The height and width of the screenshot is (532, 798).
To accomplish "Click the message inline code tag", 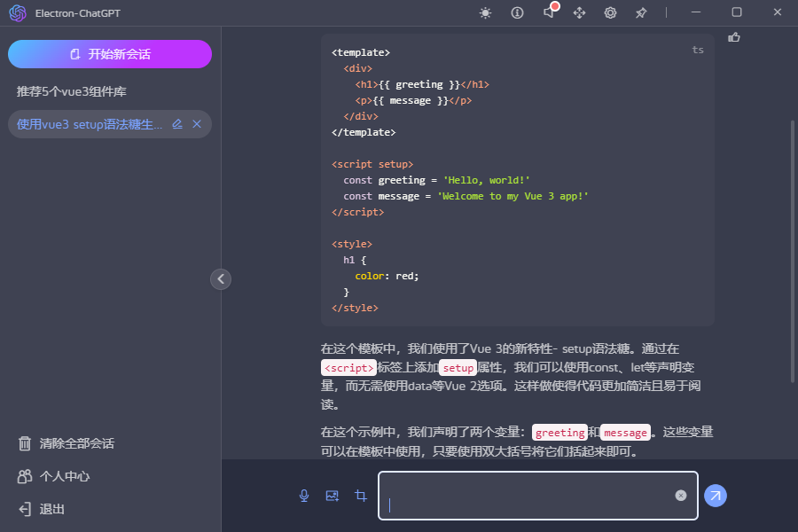I will [x=625, y=433].
